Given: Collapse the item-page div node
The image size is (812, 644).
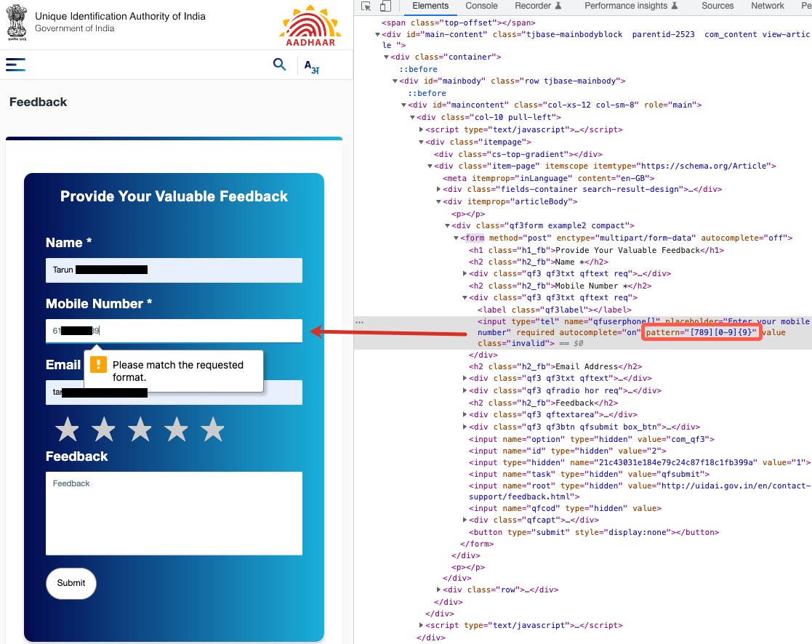Looking at the screenshot, I should 430,166.
